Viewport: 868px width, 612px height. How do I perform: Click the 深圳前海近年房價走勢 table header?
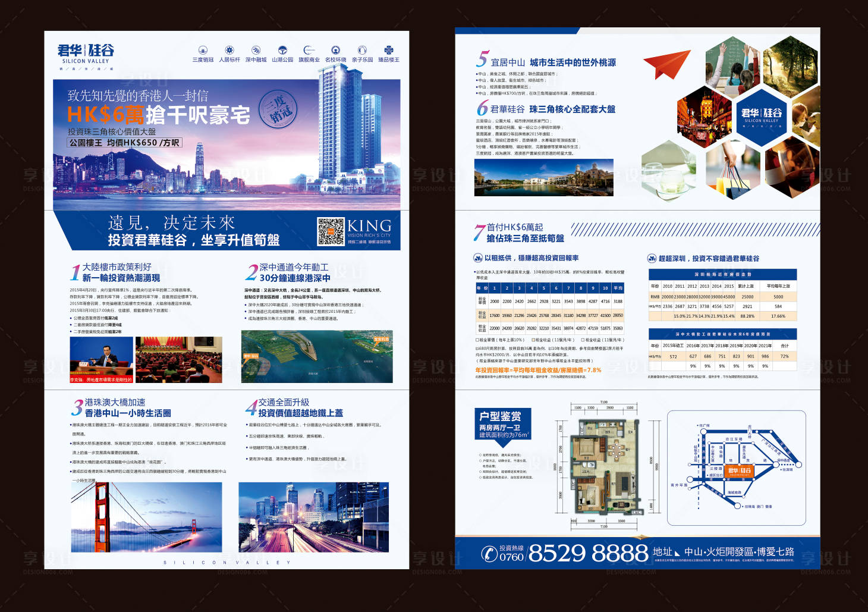coord(723,274)
